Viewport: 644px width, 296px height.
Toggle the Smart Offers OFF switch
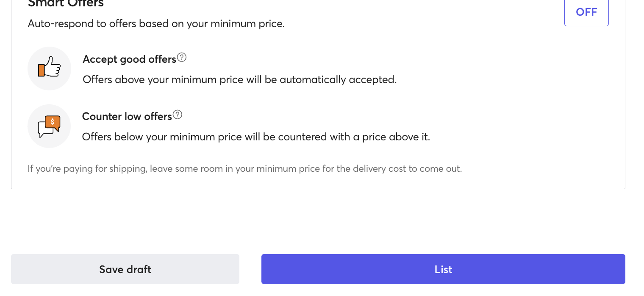coord(586,12)
